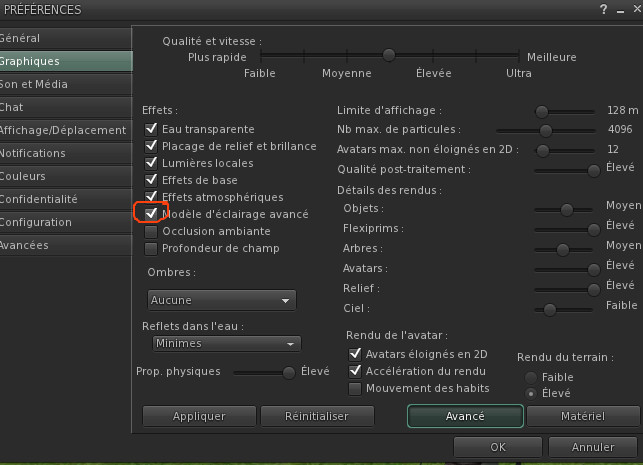643x465 pixels.
Task: Switch to Son et Média tab
Action: coord(66,84)
